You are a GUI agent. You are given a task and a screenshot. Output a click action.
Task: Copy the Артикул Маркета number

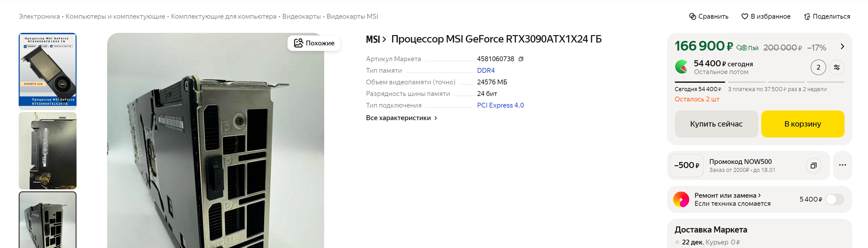coord(521,59)
